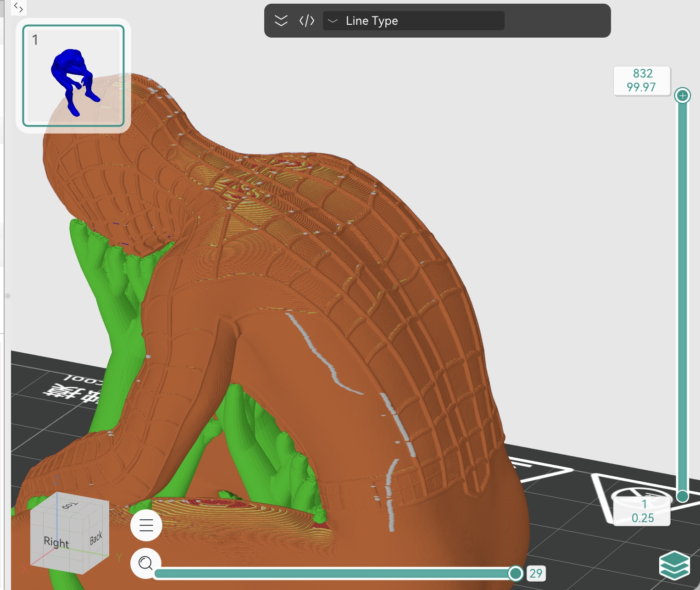The image size is (700, 590).
Task: Select the plate 1 thumbnail
Action: [73, 76]
